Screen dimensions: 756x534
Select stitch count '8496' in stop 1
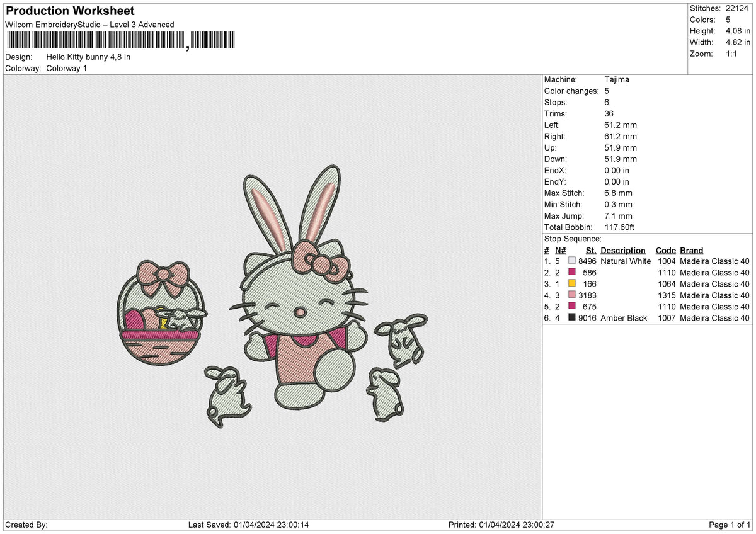pos(587,261)
